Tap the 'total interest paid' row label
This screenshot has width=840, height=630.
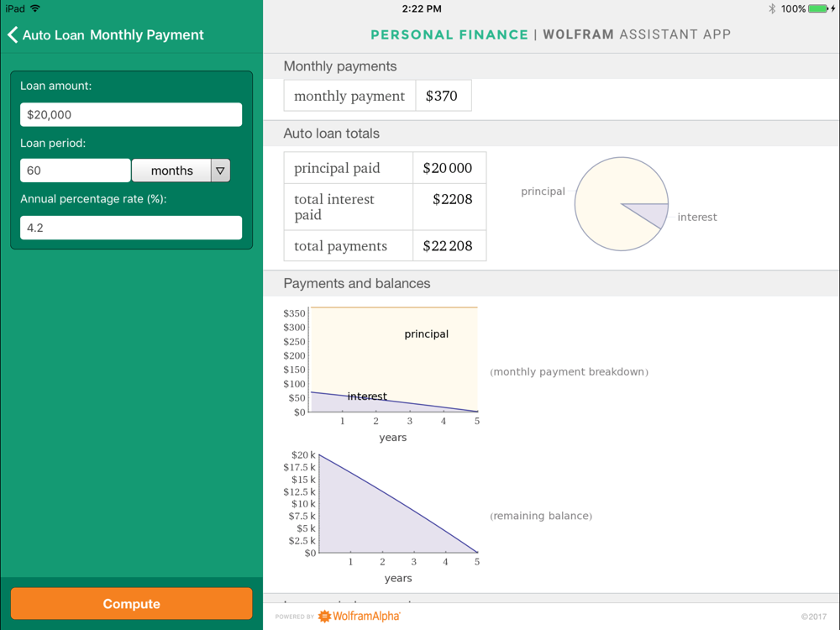point(334,207)
